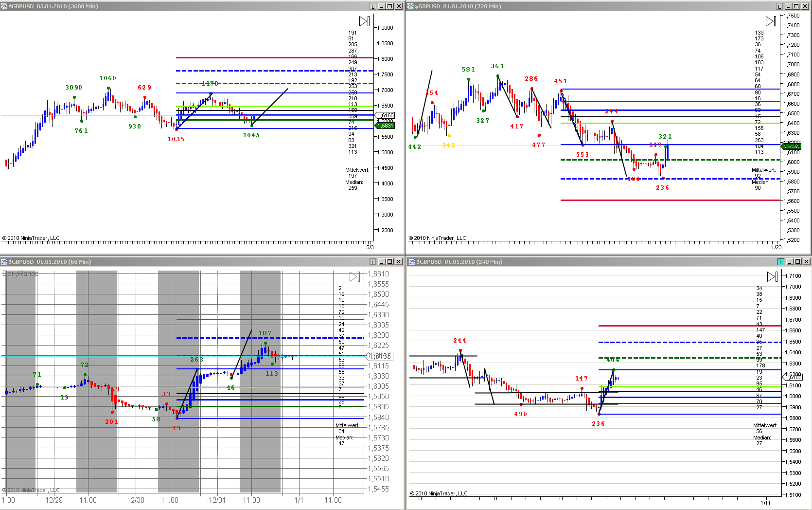This screenshot has height=510, width=812.
Task: Click red swing label 451 in 720 Min chart
Action: (560, 81)
